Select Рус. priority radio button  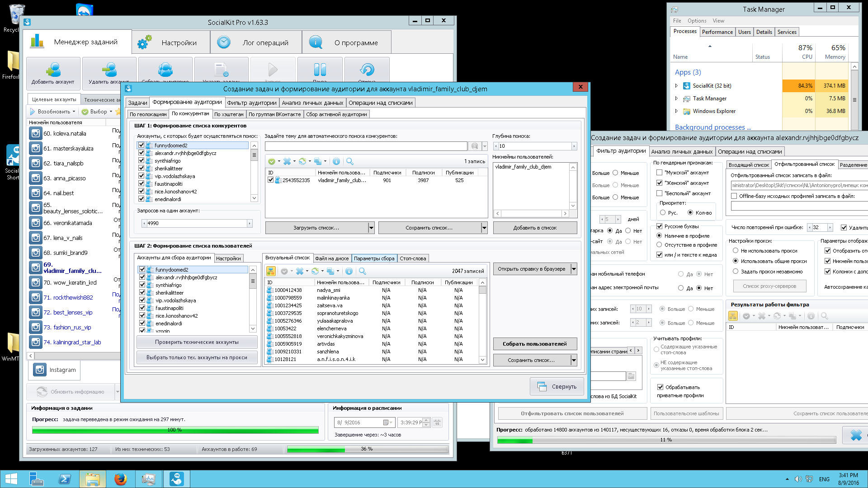(x=663, y=212)
